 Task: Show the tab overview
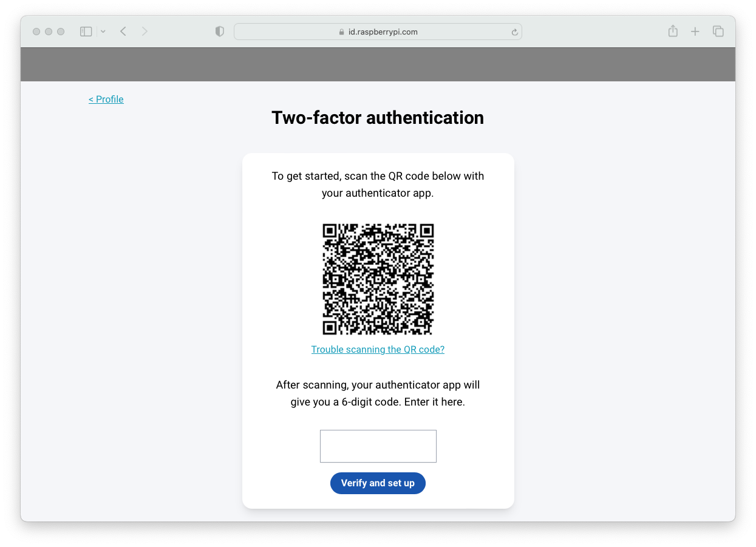coord(718,31)
